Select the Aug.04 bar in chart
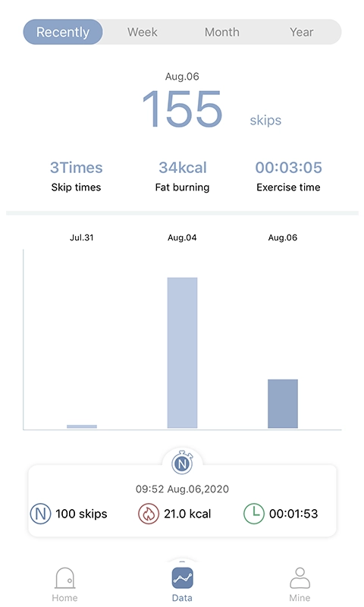 tap(182, 353)
